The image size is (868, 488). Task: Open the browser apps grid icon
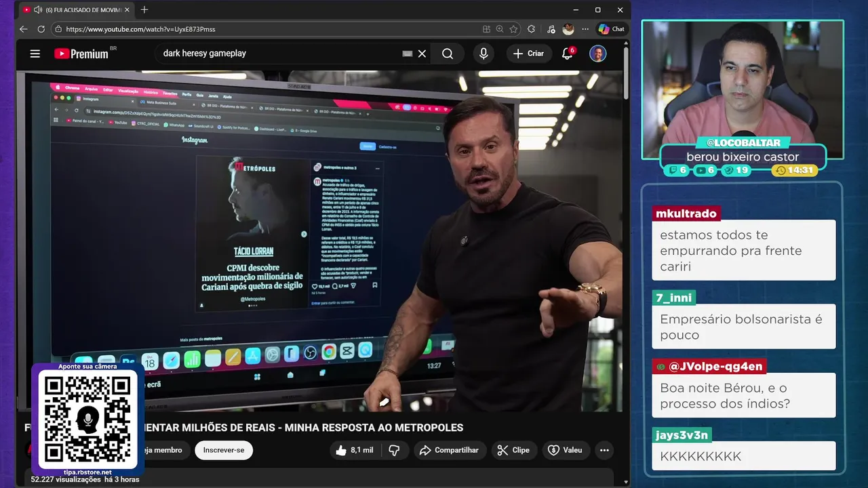(486, 29)
